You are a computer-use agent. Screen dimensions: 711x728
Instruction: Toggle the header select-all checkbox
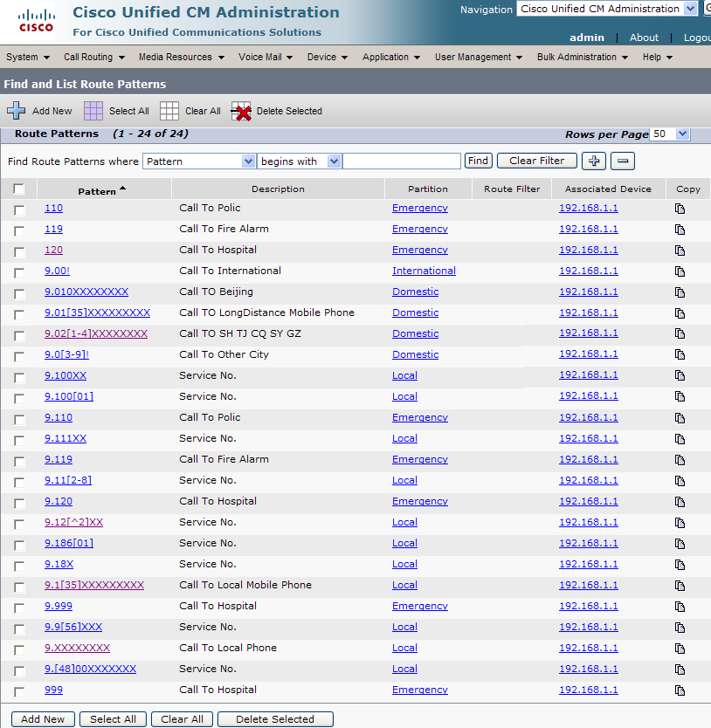point(18,189)
